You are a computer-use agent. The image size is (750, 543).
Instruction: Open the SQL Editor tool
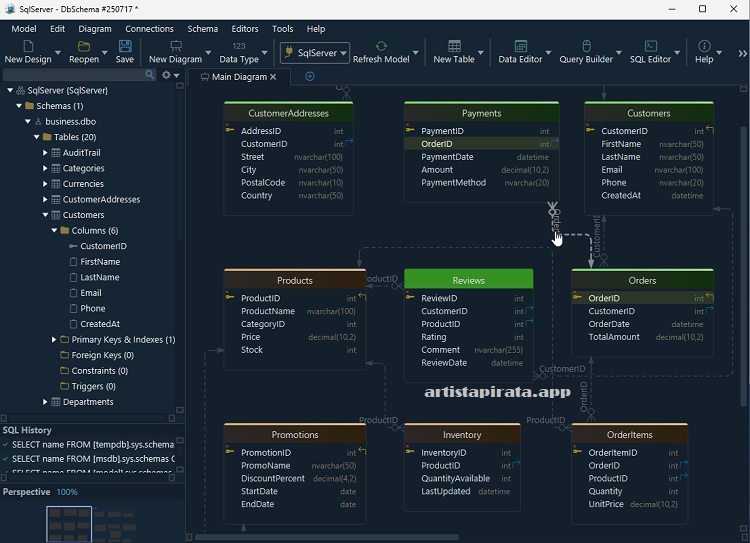651,46
